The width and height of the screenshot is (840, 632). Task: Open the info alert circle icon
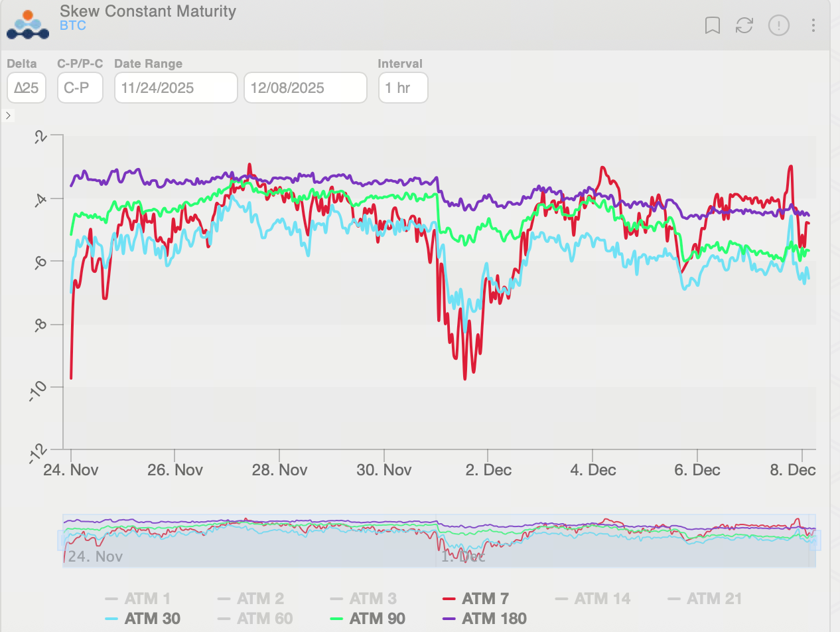click(778, 26)
